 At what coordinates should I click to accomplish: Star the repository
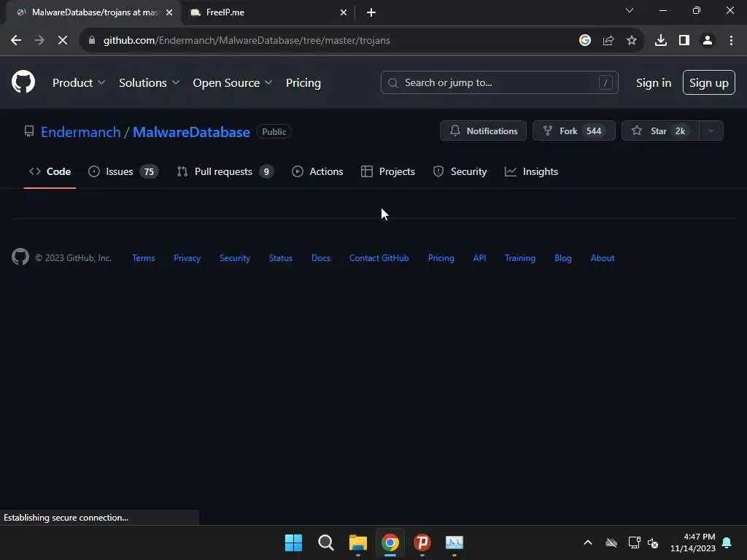pyautogui.click(x=660, y=131)
